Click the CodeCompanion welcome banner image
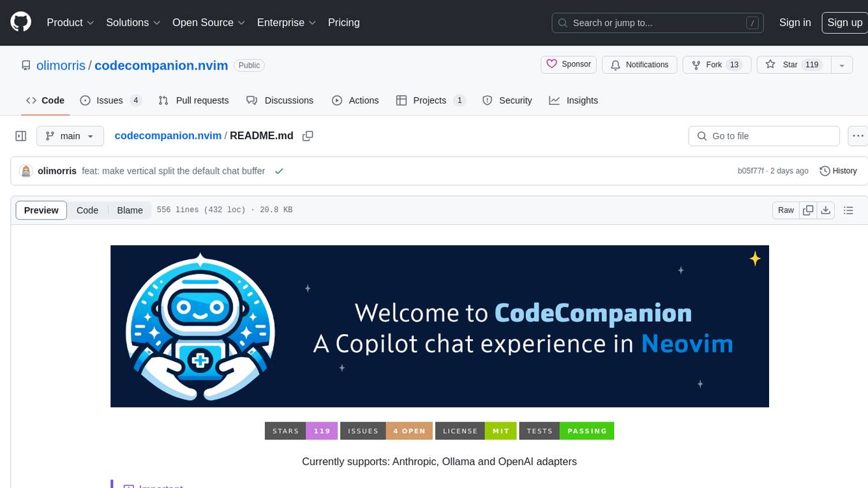The height and width of the screenshot is (488, 868). pyautogui.click(x=440, y=326)
